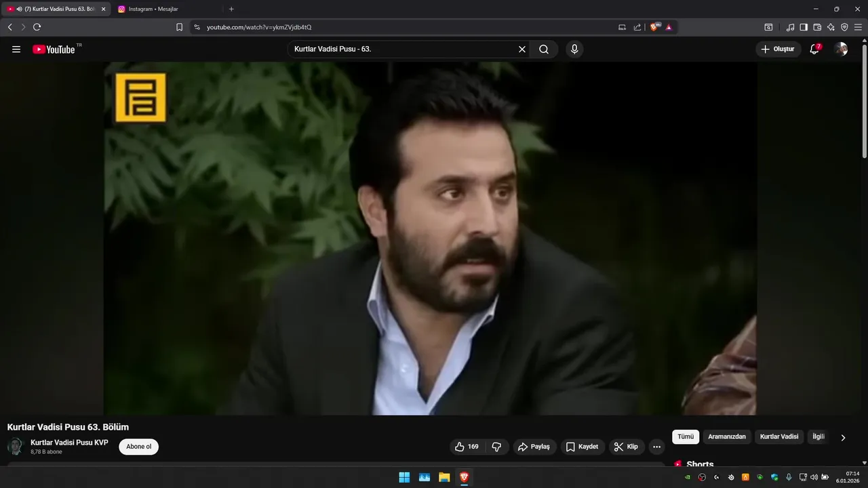Run search with the magnifier button
Image resolution: width=868 pixels, height=488 pixels.
(544, 49)
